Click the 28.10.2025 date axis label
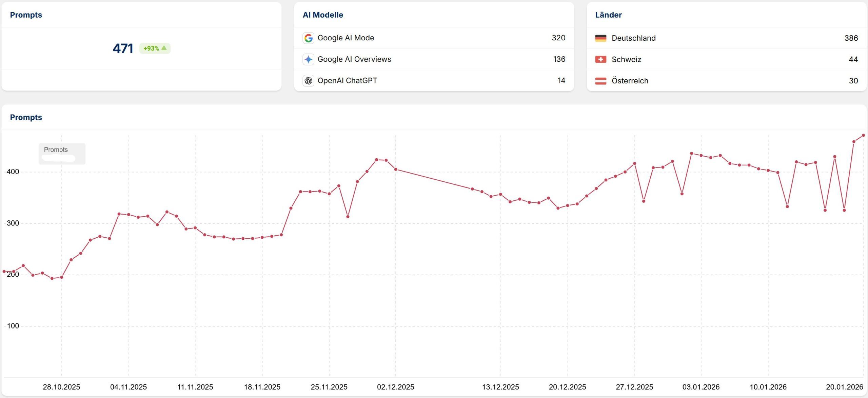This screenshot has height=398, width=868. (x=61, y=387)
